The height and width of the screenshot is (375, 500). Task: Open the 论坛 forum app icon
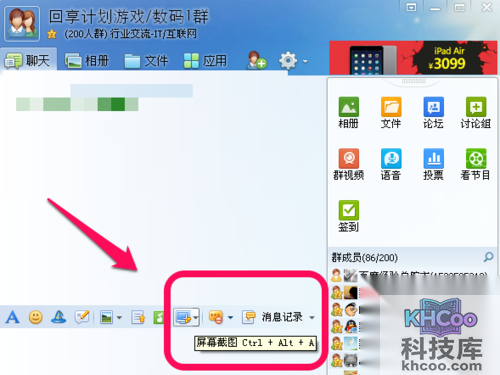pyautogui.click(x=433, y=113)
